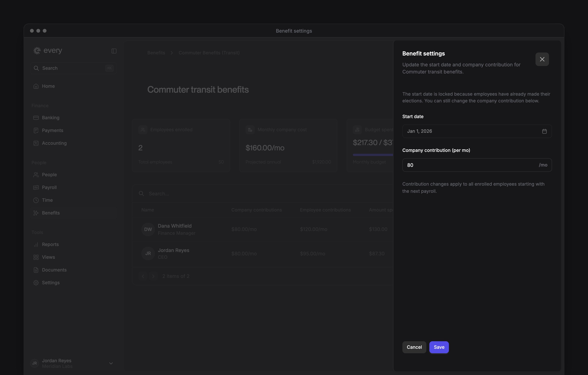This screenshot has height=375, width=588.
Task: Click the Company contributions column header
Action: pos(256,210)
